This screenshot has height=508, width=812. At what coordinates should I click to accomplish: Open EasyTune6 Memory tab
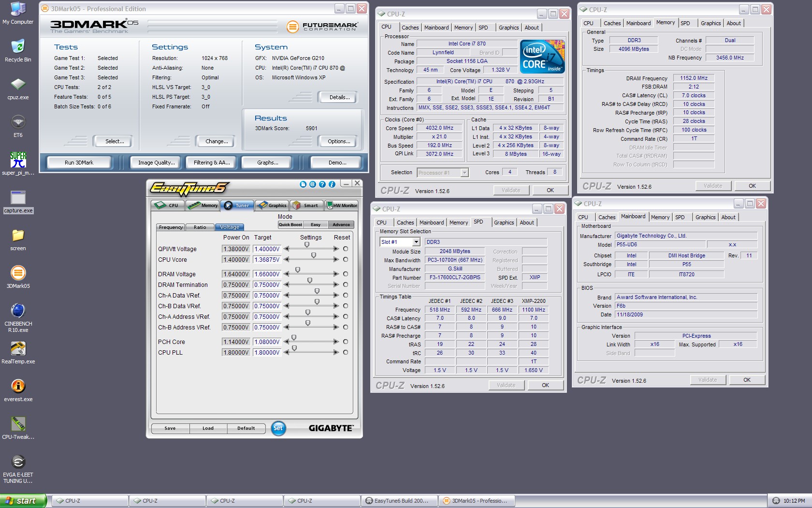click(x=203, y=206)
